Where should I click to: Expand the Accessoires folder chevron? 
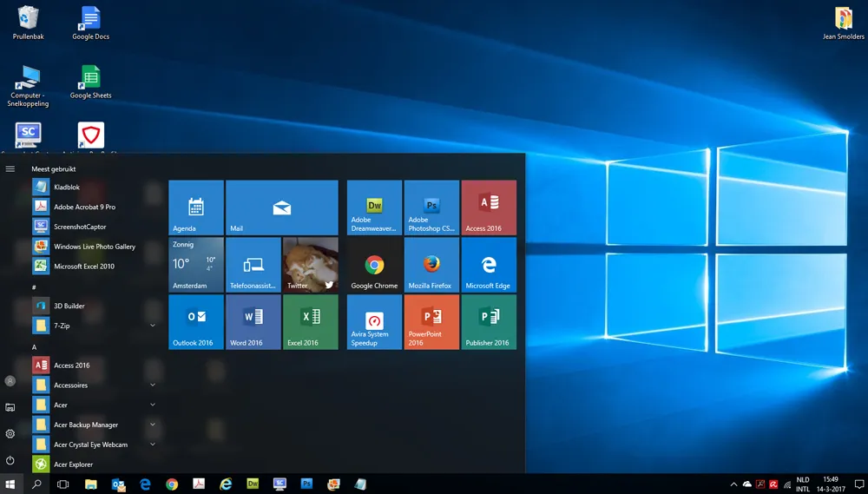pyautogui.click(x=153, y=385)
